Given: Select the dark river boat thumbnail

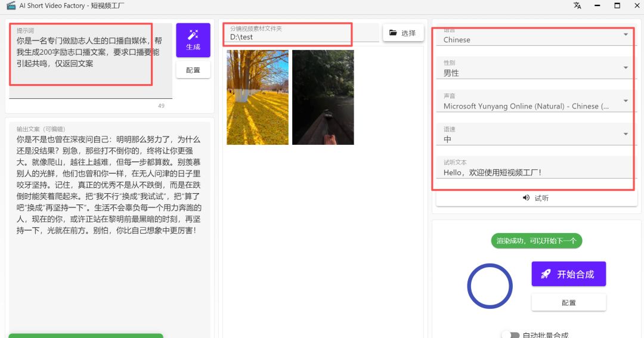Looking at the screenshot, I should point(323,97).
